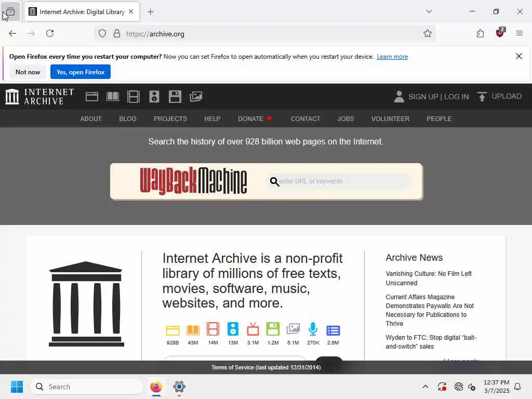Open the Video film-strip icon in header
This screenshot has height=399, width=532.
click(134, 97)
